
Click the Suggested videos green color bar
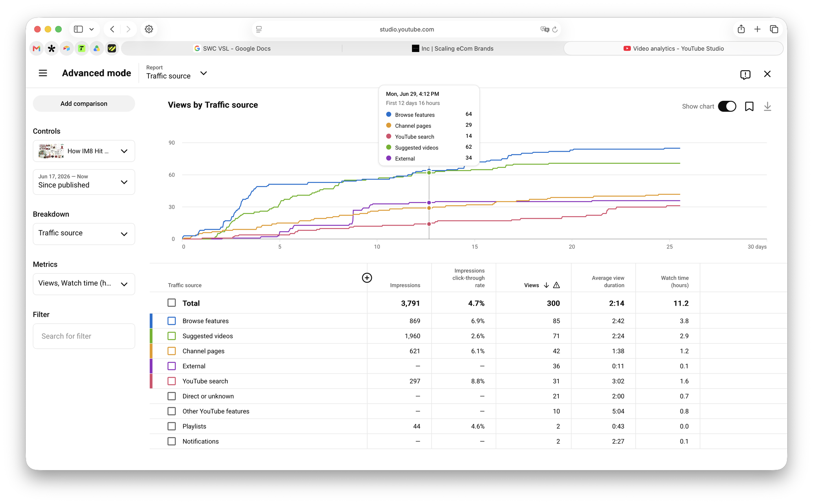coord(151,336)
